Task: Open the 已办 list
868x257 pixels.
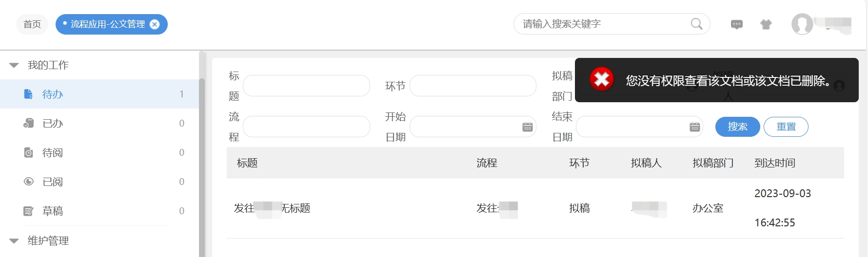Action: [x=53, y=124]
